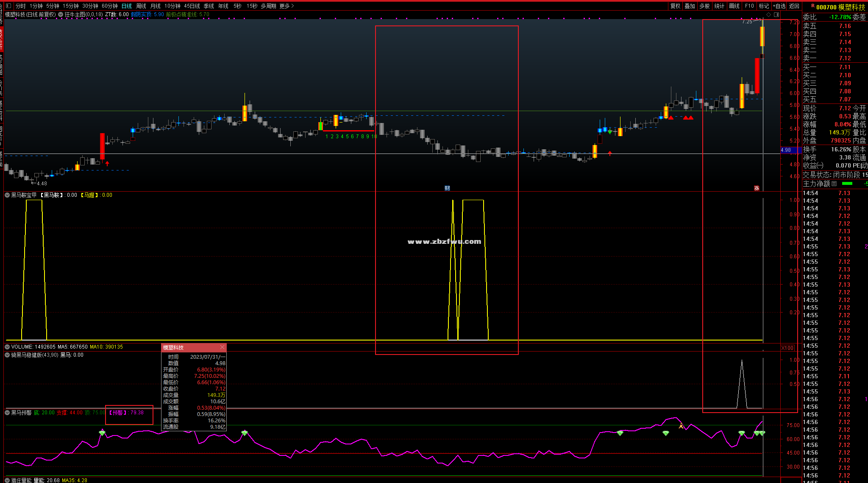Image resolution: width=868 pixels, height=483 pixels.
Task: Switch to 月线 monthly chart
Action: [156, 6]
